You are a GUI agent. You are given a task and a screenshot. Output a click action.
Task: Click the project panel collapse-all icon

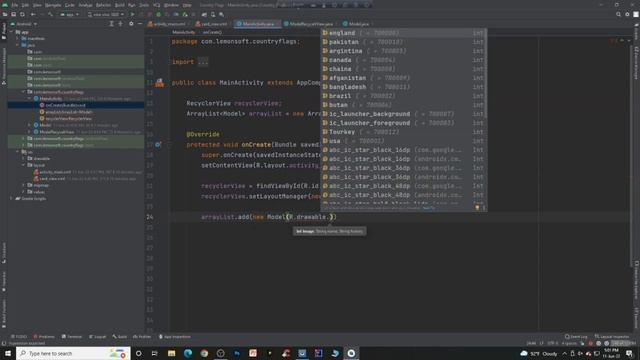click(x=120, y=24)
